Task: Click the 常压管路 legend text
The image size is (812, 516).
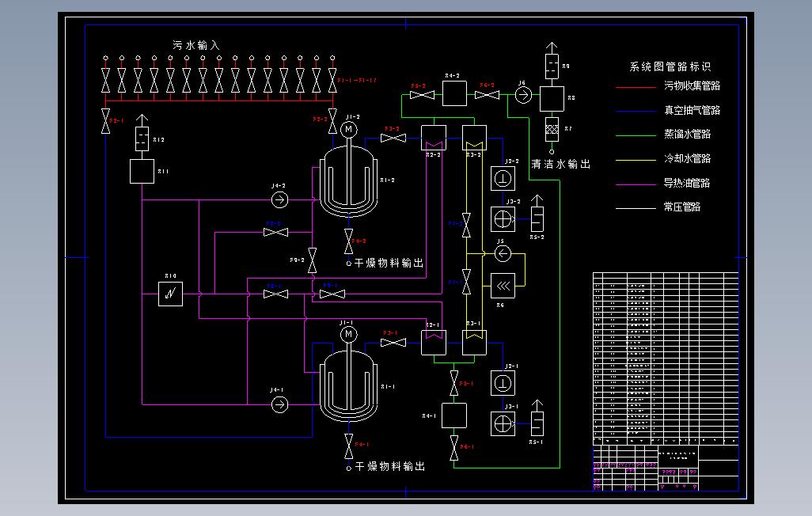Action: (x=682, y=207)
